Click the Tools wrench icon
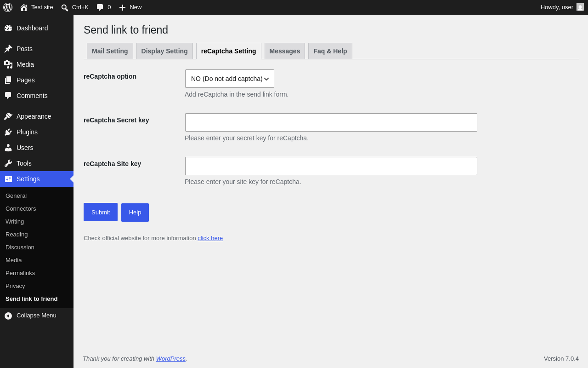The width and height of the screenshot is (588, 368). pos(8,163)
